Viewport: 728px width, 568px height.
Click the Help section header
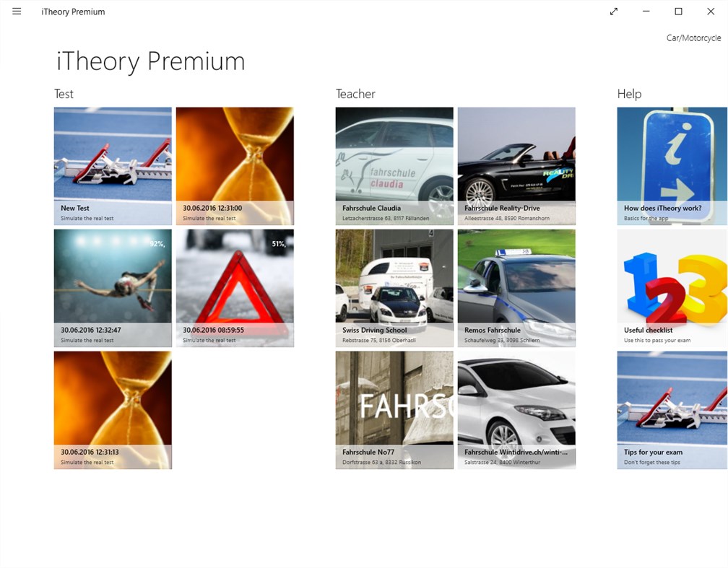[x=629, y=94]
